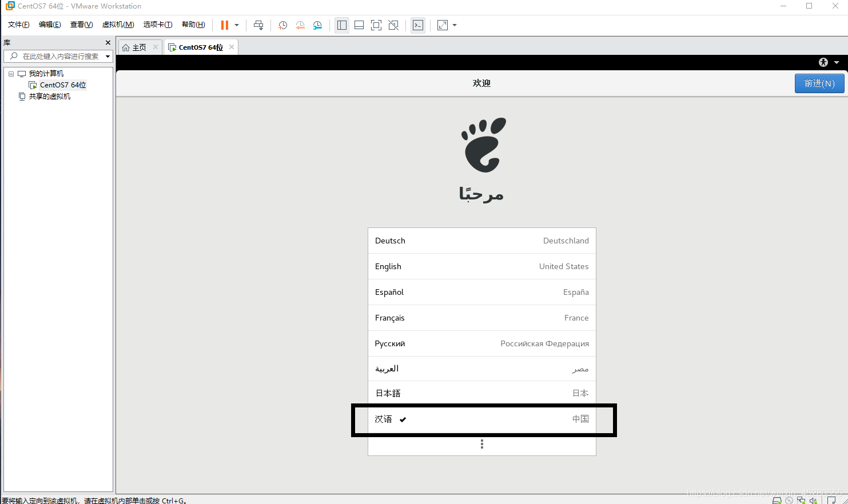Toggle the library sidebar view icon

[x=342, y=25]
